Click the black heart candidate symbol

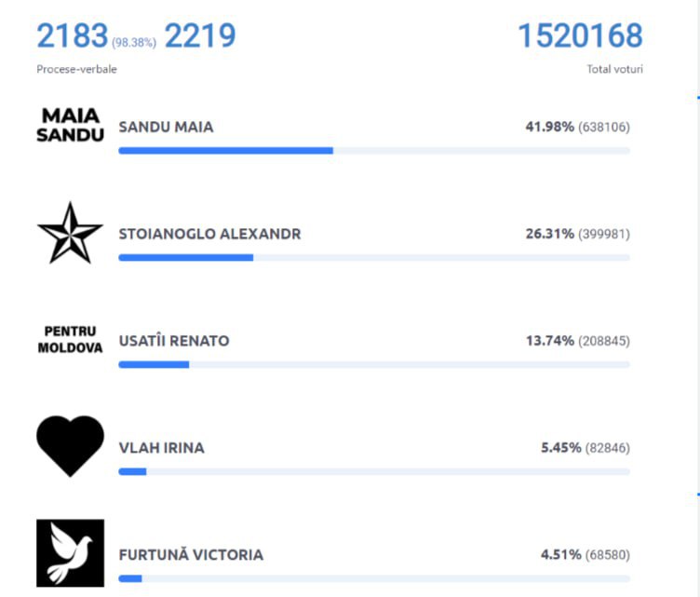70,446
